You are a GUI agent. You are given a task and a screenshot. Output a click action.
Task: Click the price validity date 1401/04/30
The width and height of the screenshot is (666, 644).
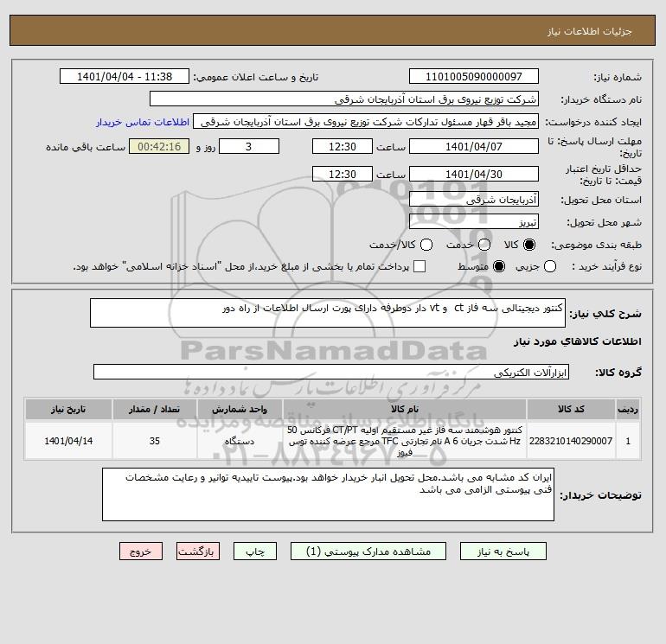click(474, 174)
